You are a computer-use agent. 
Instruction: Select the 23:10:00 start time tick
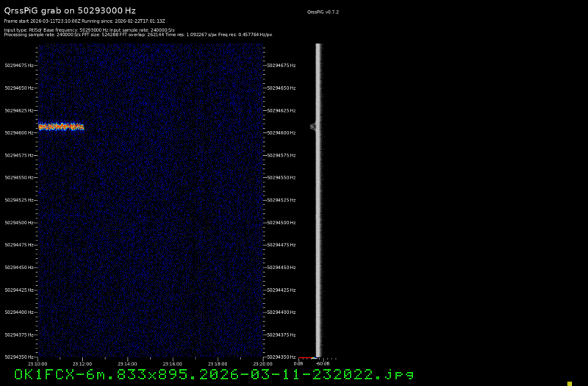tap(37, 363)
